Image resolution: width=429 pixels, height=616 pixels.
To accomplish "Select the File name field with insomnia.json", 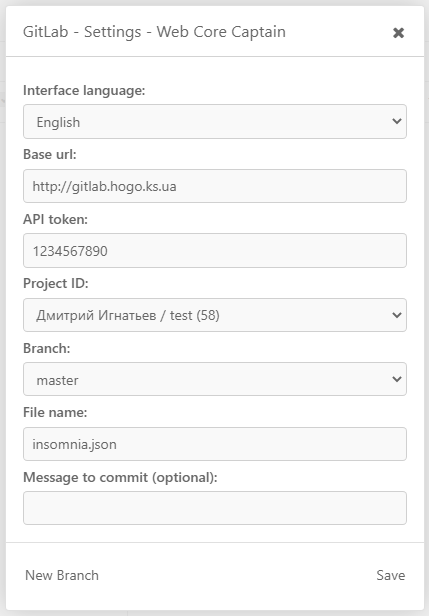I will tap(215, 444).
